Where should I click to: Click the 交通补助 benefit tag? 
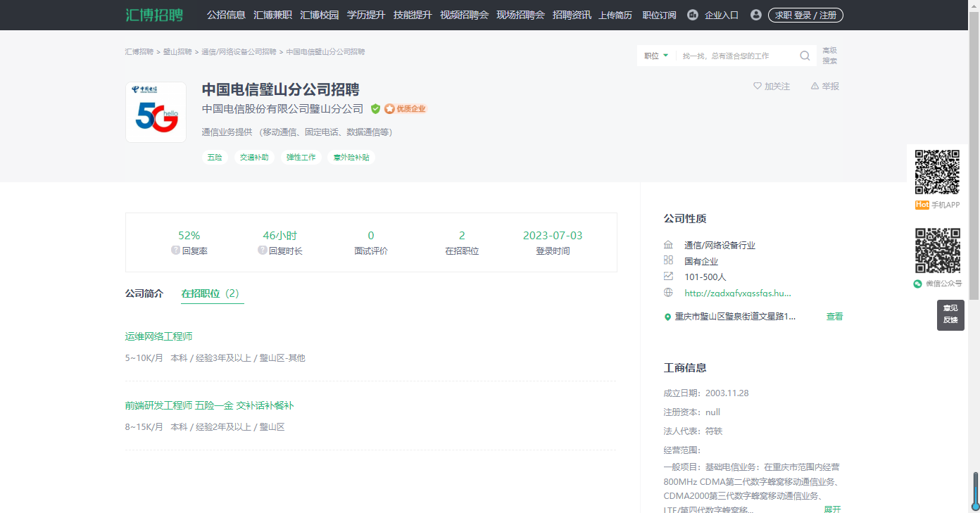[254, 158]
